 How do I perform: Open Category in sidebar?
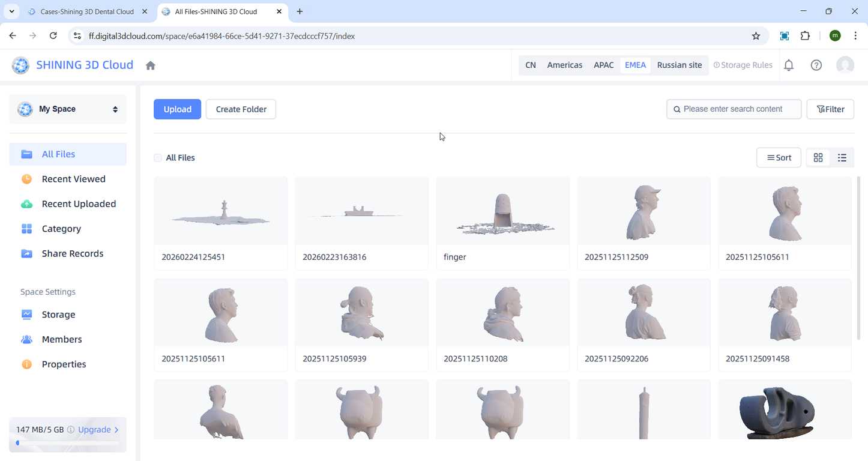pyautogui.click(x=68, y=229)
